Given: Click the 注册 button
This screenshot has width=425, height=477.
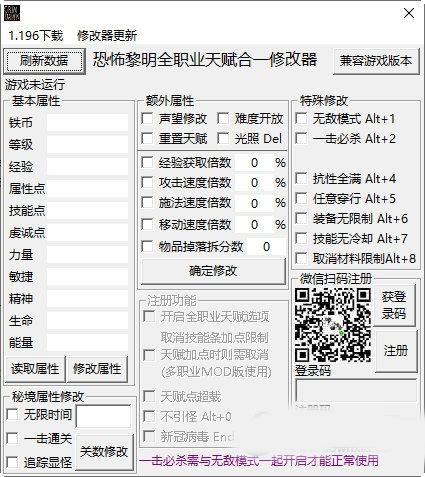Looking at the screenshot, I should pyautogui.click(x=396, y=351).
